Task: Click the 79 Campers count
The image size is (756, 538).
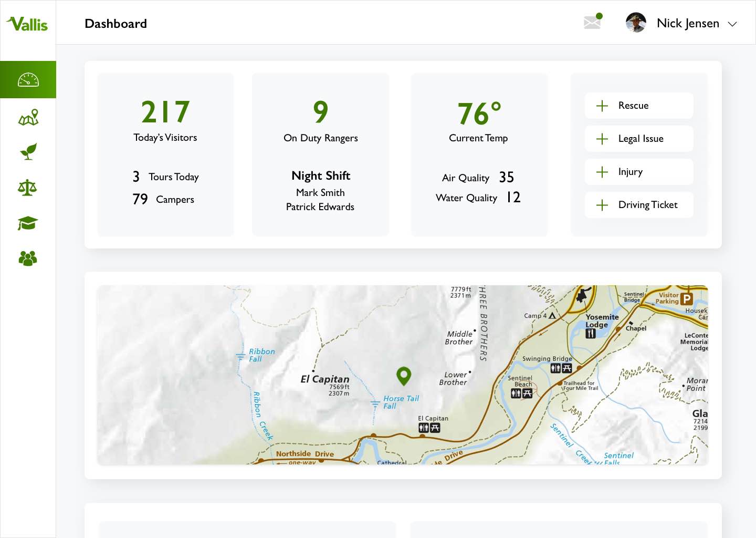Action: [140, 199]
